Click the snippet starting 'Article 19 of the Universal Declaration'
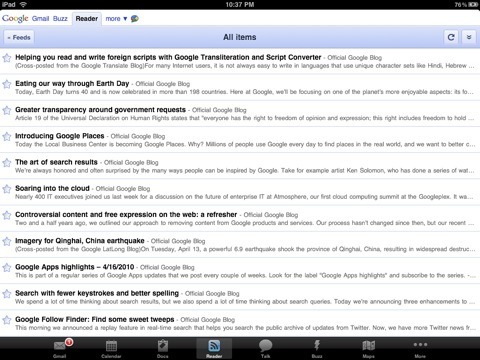Screen dimensions: 480x360 [244, 118]
